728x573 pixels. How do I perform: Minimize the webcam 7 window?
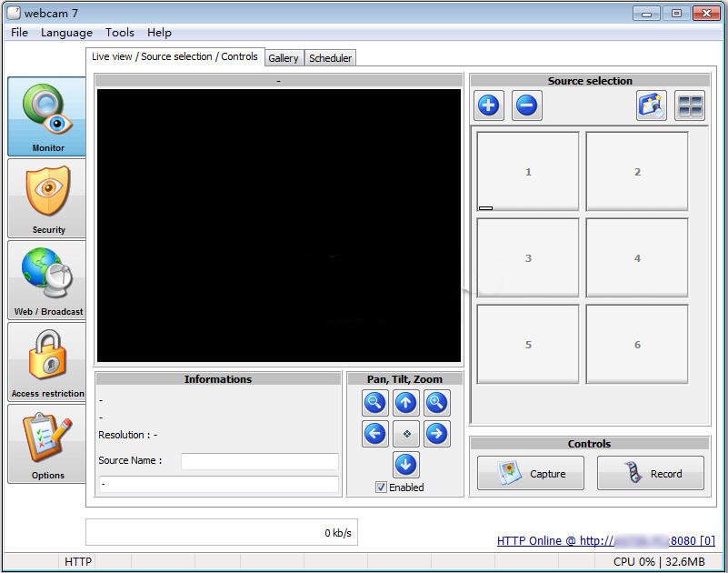tap(646, 13)
